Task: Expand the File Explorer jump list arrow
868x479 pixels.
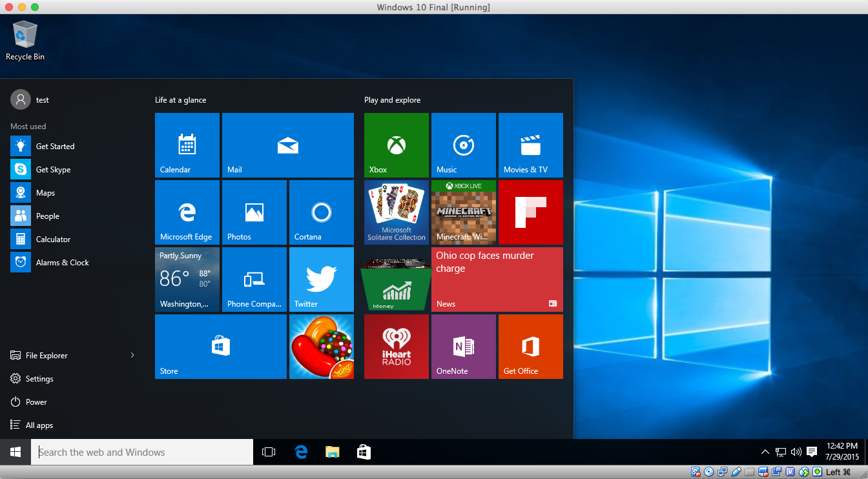Action: 132,356
